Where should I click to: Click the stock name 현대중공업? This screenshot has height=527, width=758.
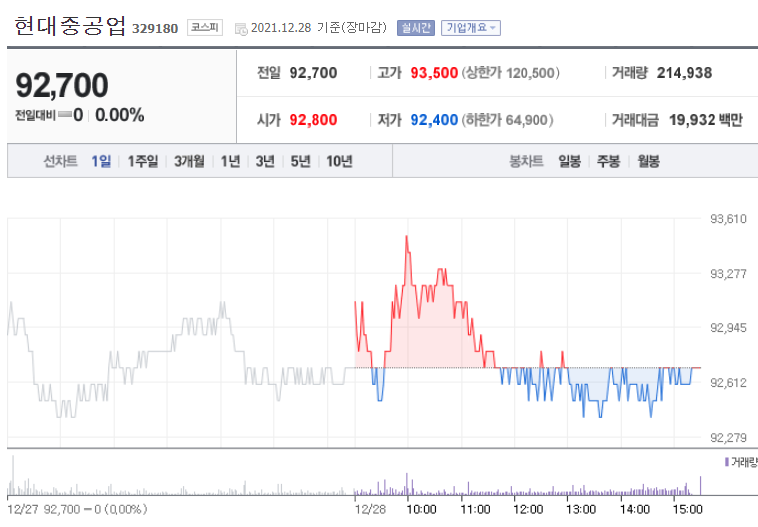tap(70, 26)
